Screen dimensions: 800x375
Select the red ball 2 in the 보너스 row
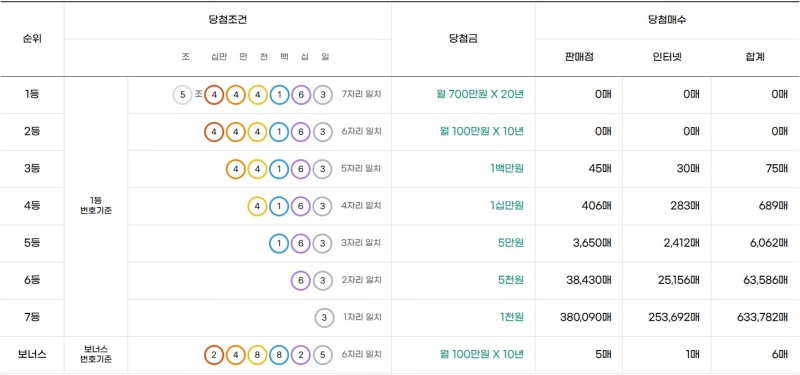point(214,355)
